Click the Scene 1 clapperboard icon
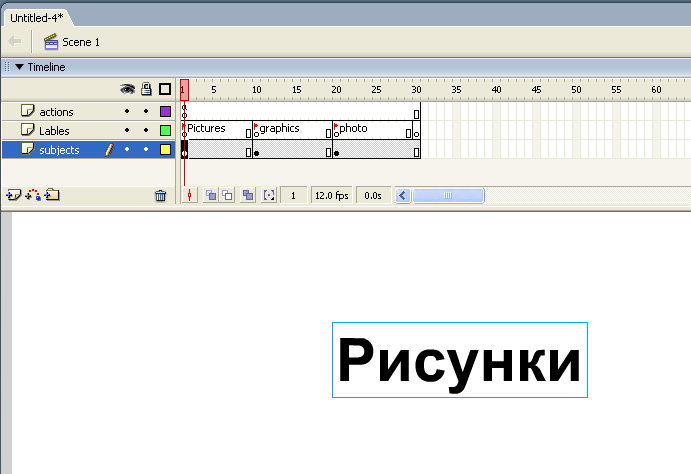Viewport: 691px width, 474px height. pos(51,41)
